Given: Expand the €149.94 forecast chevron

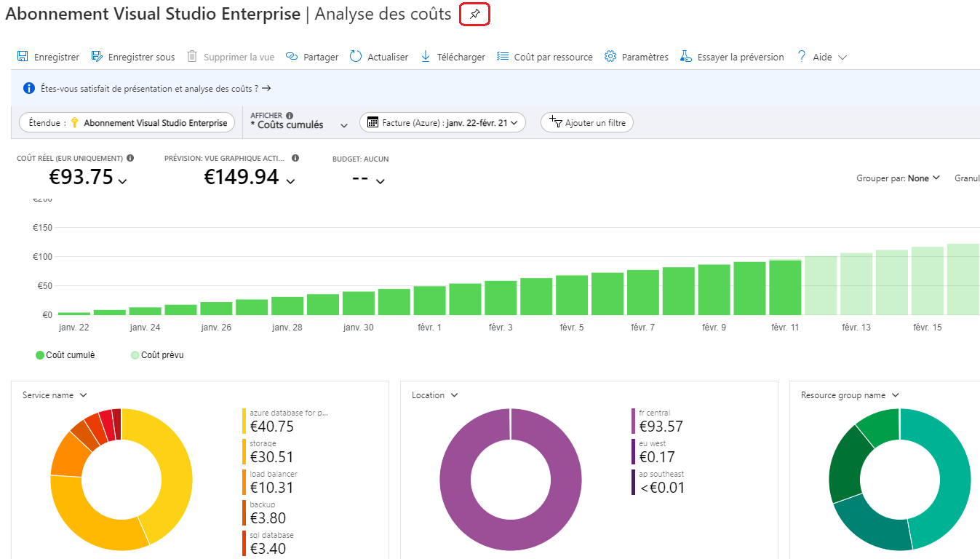Looking at the screenshot, I should coord(290,181).
